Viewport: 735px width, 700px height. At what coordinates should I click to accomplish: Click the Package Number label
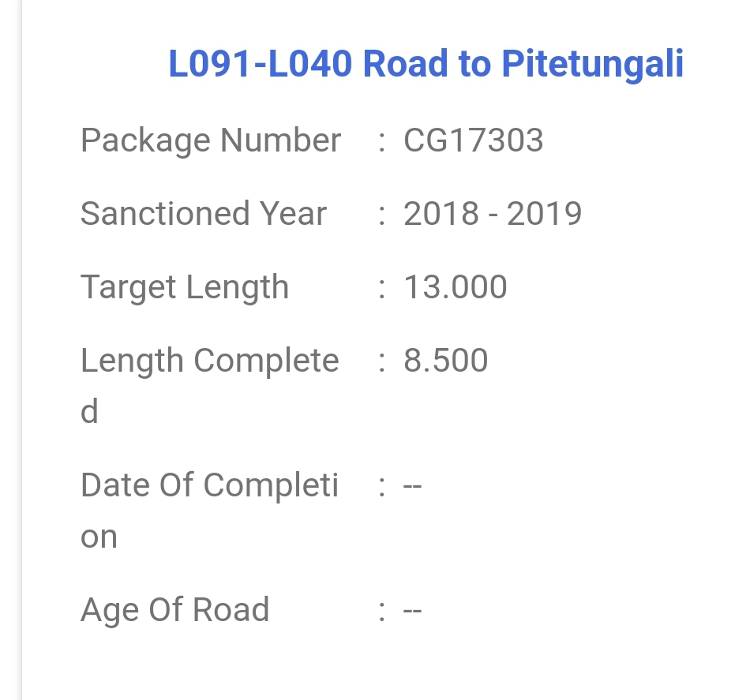(x=211, y=140)
